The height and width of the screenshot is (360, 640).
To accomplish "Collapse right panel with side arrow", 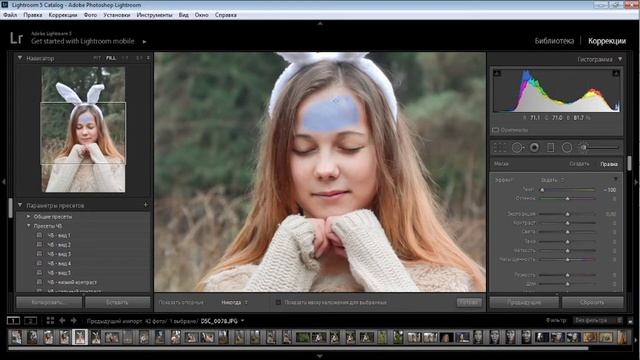I will coord(636,181).
